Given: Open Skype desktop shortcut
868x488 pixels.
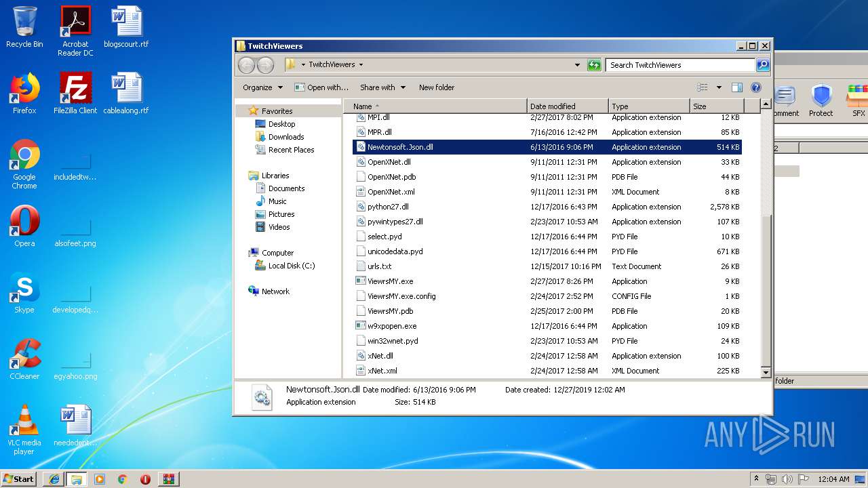Looking at the screenshot, I should (x=24, y=293).
